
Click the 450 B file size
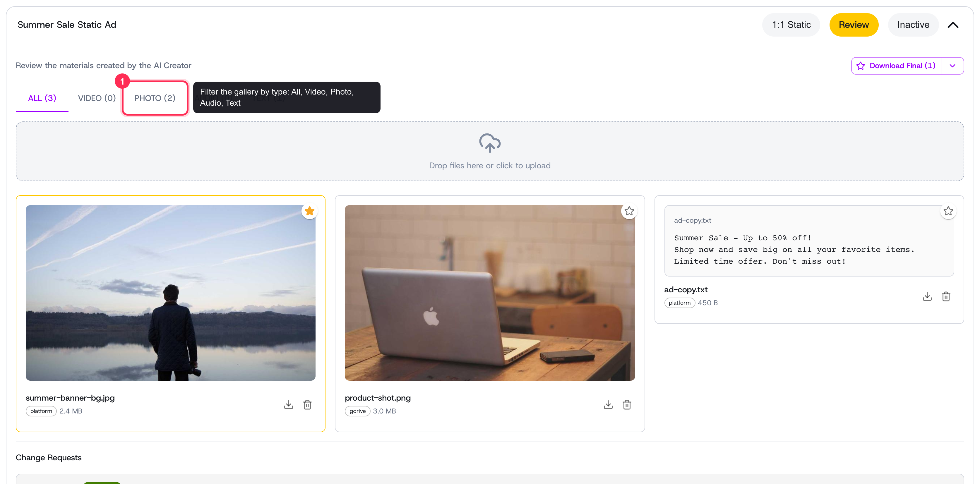707,303
